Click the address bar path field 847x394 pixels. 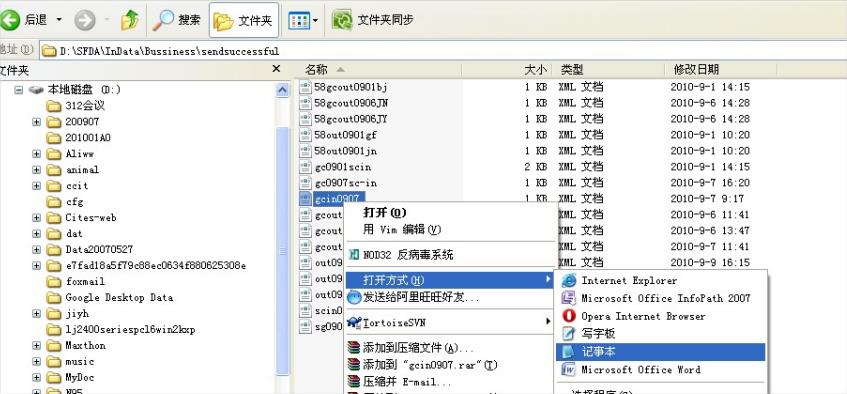(443, 51)
